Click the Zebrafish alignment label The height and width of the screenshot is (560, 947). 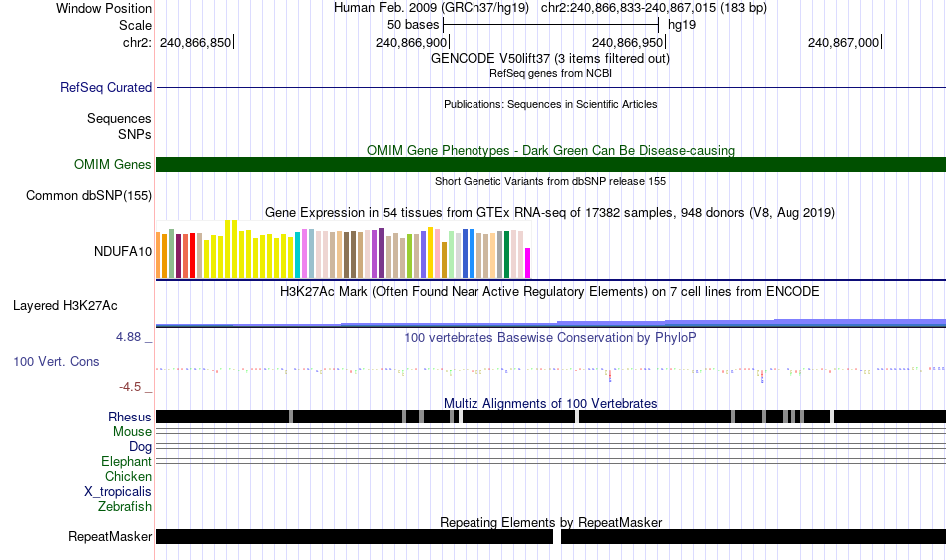pyautogui.click(x=125, y=506)
